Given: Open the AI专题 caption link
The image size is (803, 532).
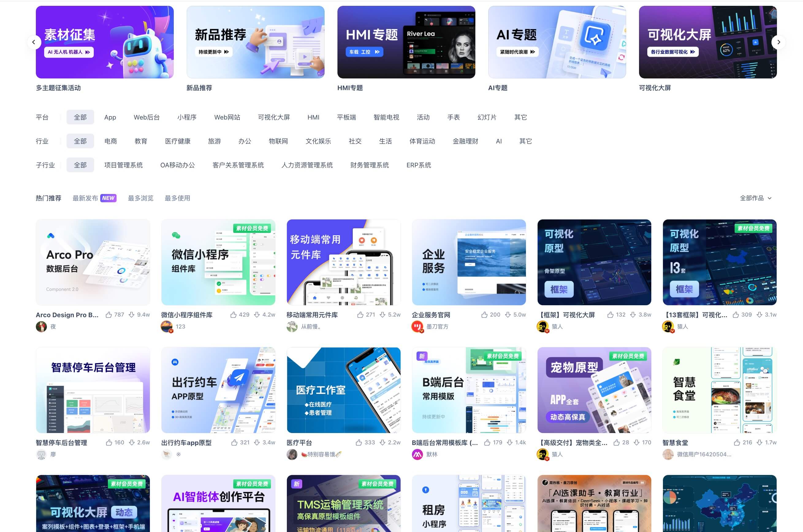Looking at the screenshot, I should pos(498,88).
